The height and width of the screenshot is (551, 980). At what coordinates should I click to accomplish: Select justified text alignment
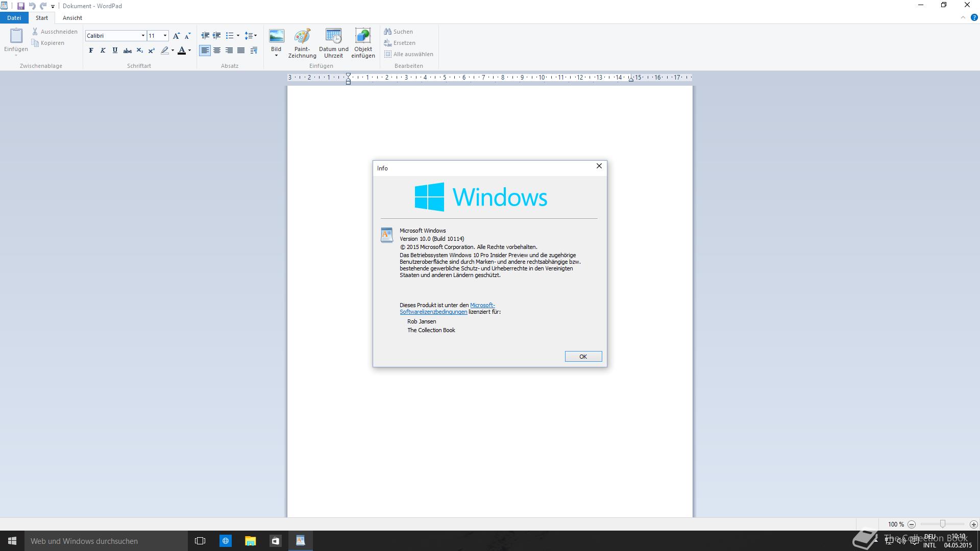(x=241, y=51)
